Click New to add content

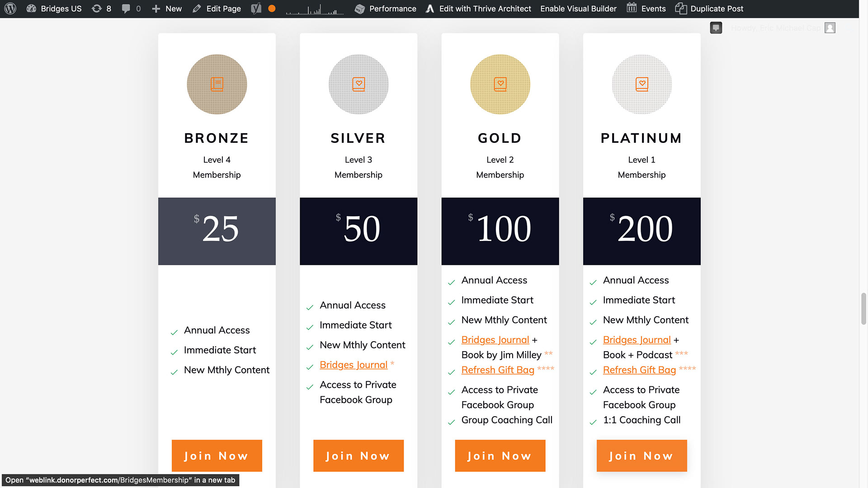[166, 9]
